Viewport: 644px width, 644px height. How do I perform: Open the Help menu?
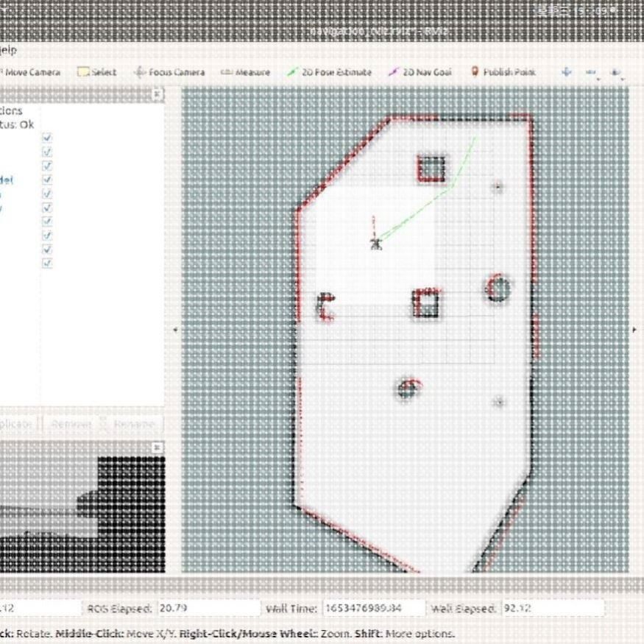pos(7,50)
